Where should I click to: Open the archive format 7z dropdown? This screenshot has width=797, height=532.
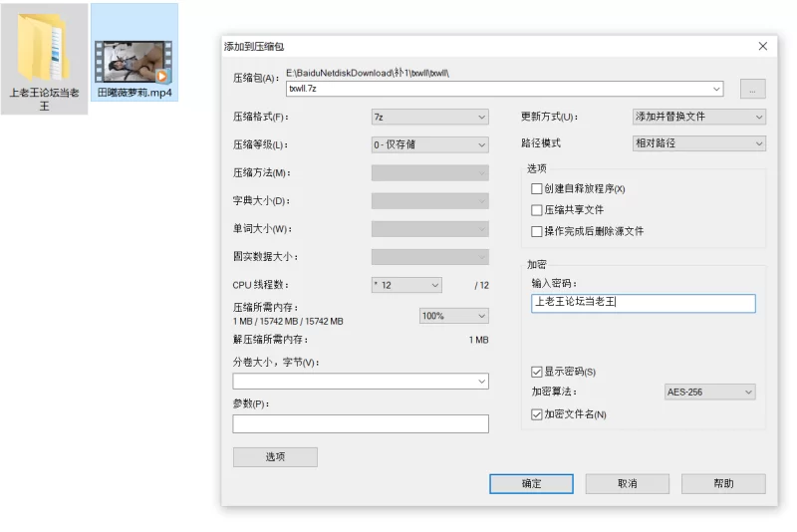429,117
